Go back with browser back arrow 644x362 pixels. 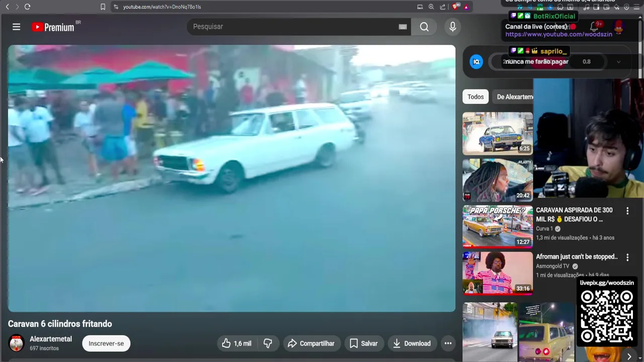(x=7, y=7)
